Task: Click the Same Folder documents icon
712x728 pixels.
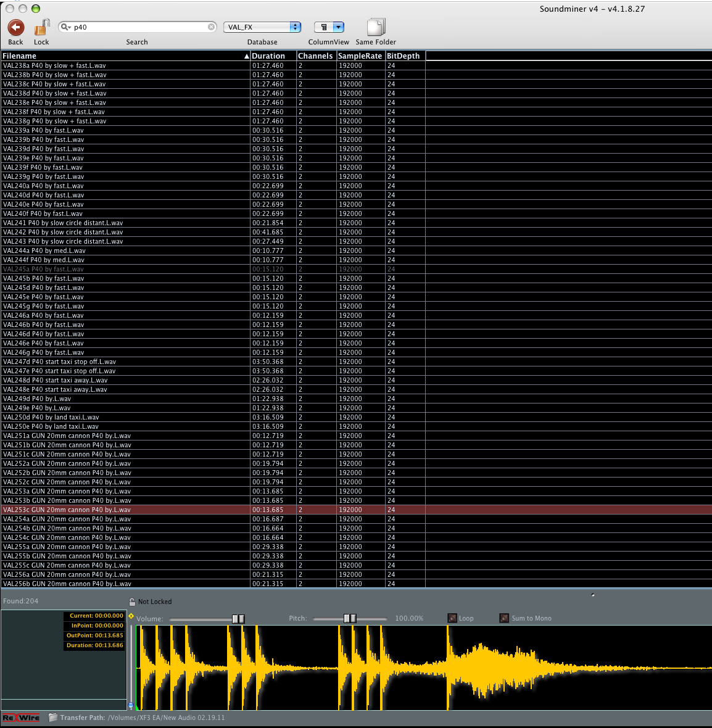Action: pos(376,27)
